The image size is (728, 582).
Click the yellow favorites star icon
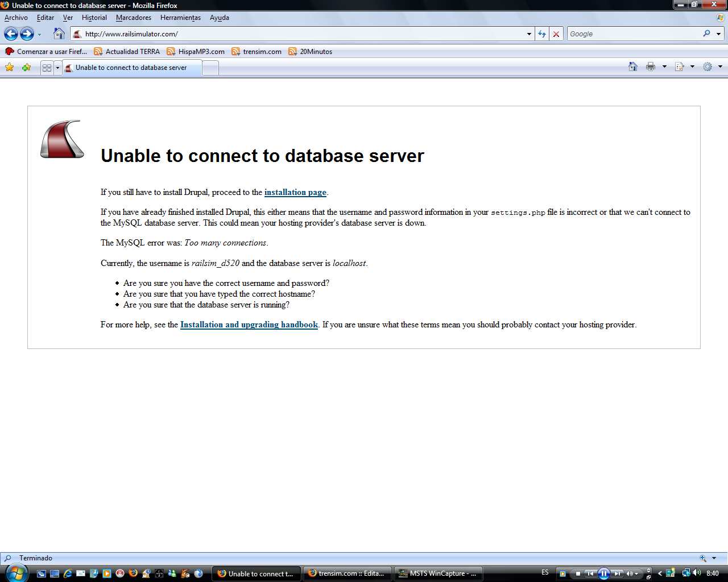click(10, 68)
